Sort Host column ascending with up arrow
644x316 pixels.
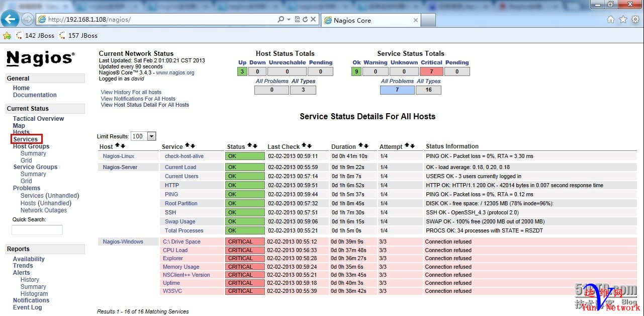coord(117,146)
